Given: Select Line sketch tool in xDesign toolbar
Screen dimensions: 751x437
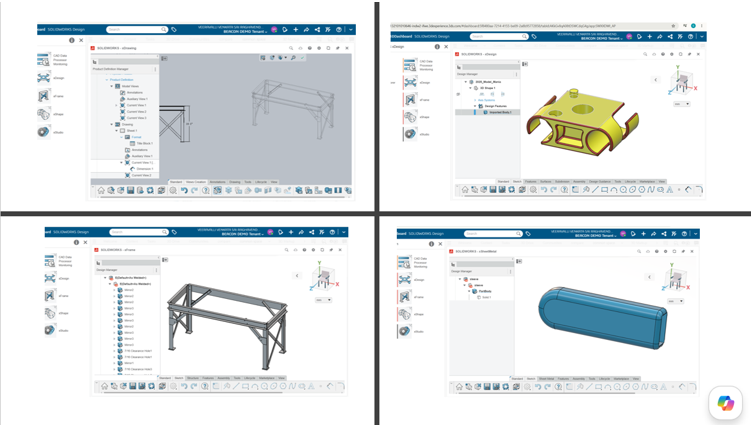Looking at the screenshot, I should (x=595, y=190).
